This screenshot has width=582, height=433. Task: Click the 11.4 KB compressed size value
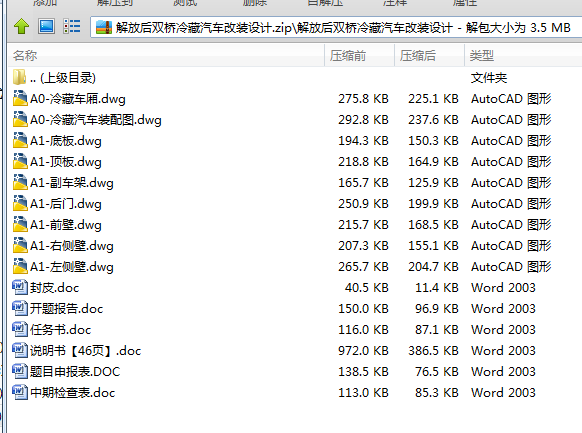436,288
